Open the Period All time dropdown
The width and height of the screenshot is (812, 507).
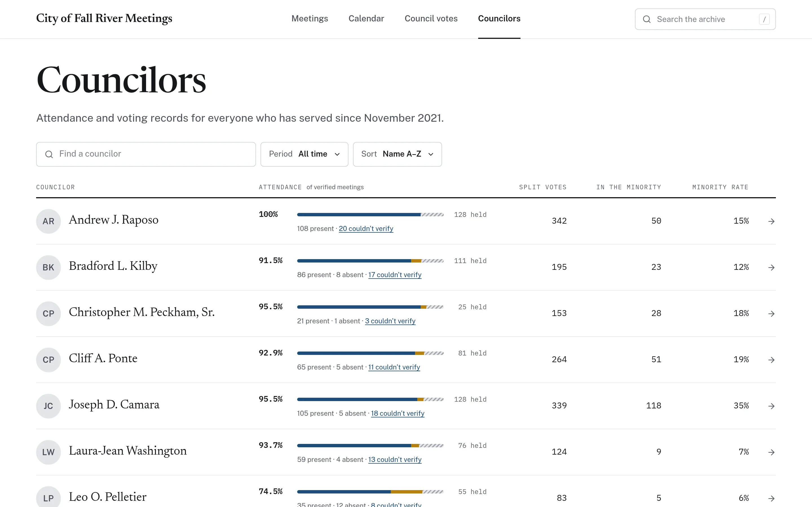(304, 154)
